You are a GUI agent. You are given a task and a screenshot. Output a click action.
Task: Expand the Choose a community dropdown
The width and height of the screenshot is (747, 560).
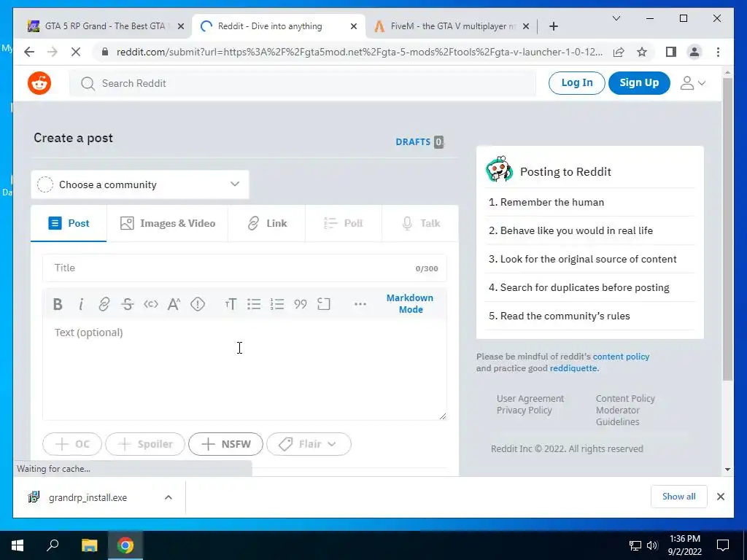tap(140, 184)
